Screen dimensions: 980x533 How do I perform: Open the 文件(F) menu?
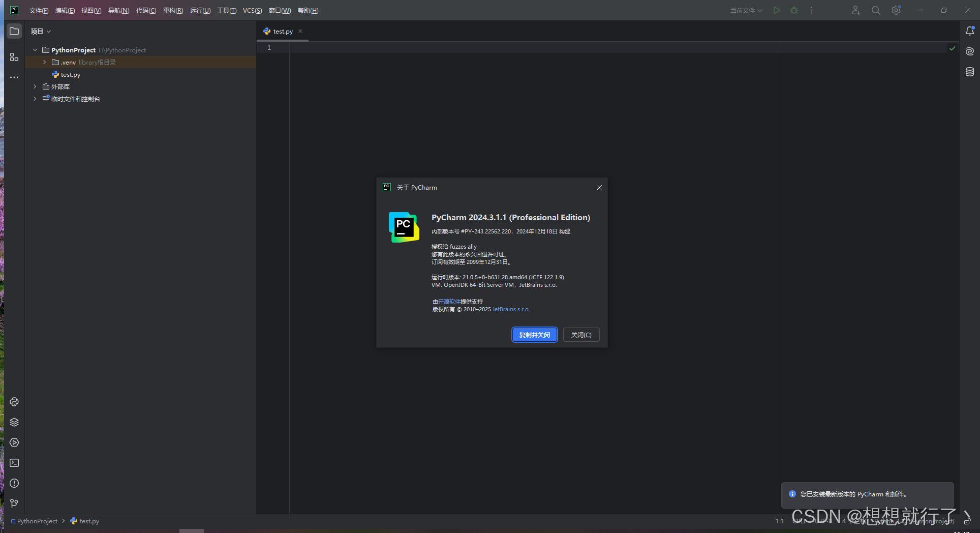pos(39,11)
